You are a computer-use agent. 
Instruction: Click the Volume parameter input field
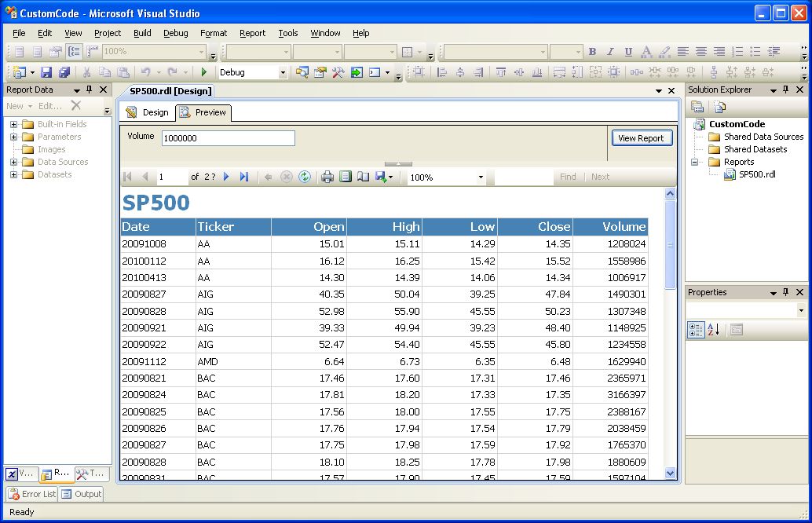click(x=228, y=138)
